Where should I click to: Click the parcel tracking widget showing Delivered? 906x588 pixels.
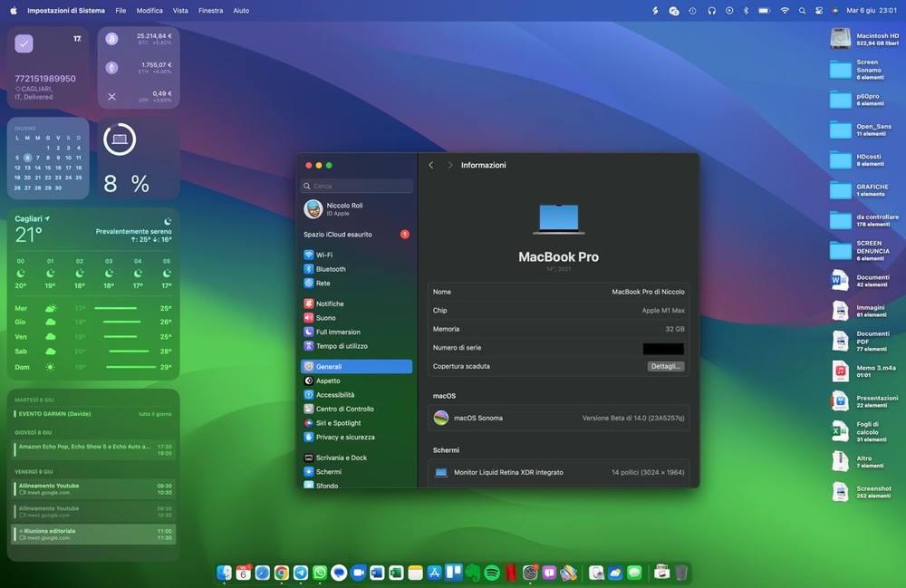48,68
